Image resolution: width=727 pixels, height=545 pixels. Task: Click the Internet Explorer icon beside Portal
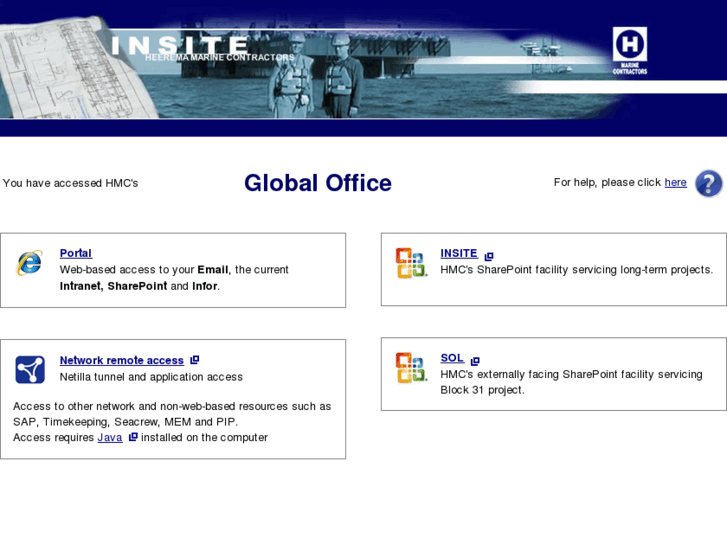(30, 263)
